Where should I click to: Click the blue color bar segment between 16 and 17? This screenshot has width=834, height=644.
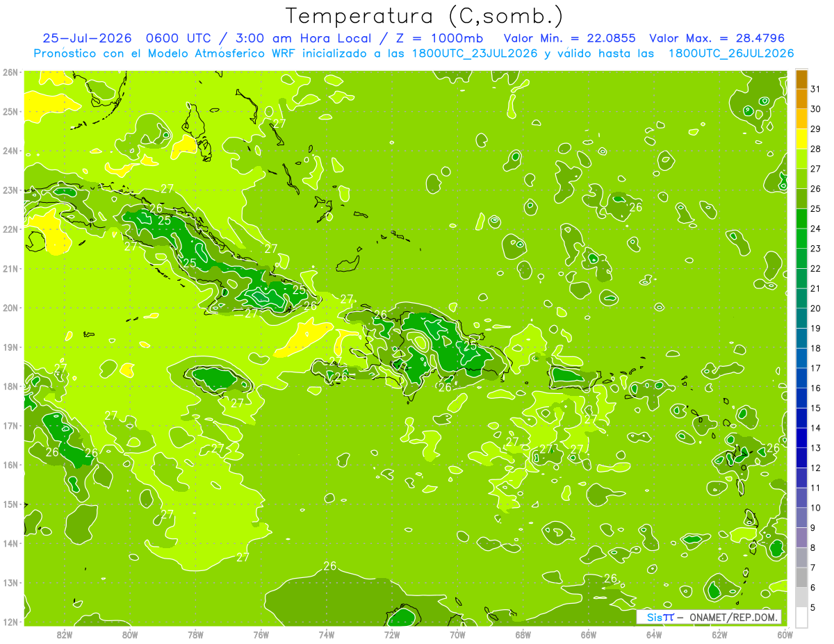pos(801,378)
